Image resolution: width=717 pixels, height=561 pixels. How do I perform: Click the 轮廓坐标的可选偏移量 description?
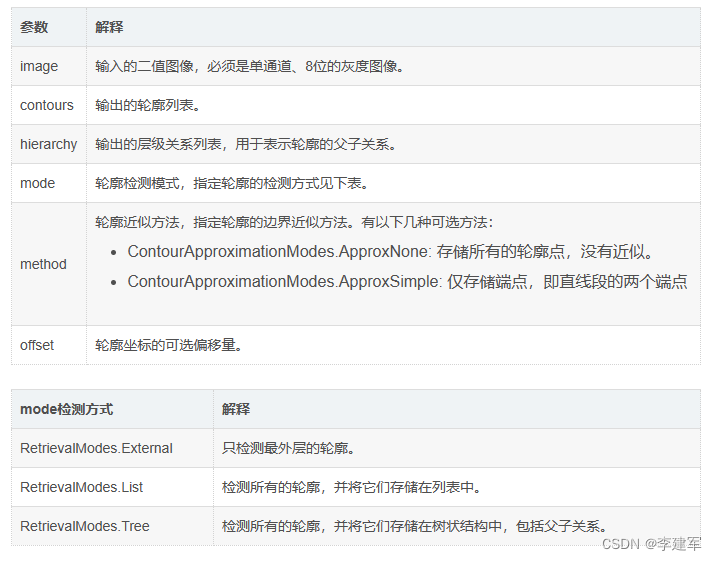[x=169, y=345]
